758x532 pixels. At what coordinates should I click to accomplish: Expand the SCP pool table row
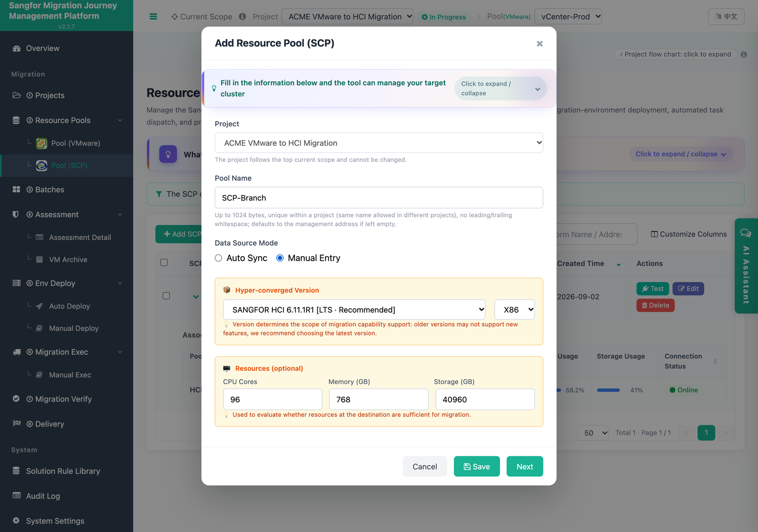tap(196, 297)
